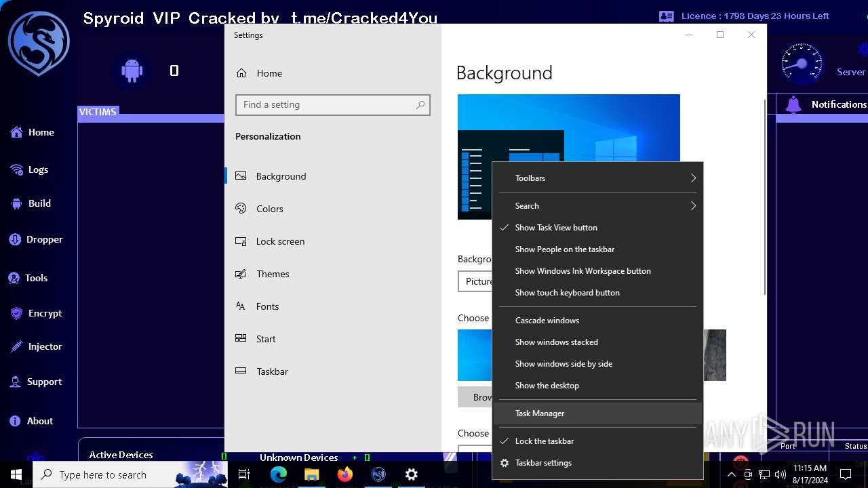This screenshot has width=868, height=488.
Task: Switch to Spyroid app on taskbar
Action: 378,474
